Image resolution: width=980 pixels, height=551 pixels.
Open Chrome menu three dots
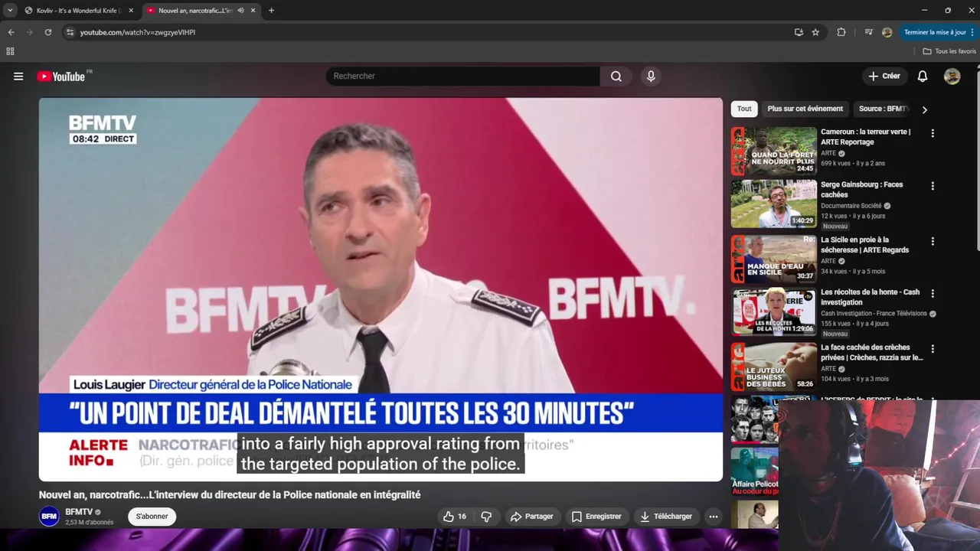point(972,32)
